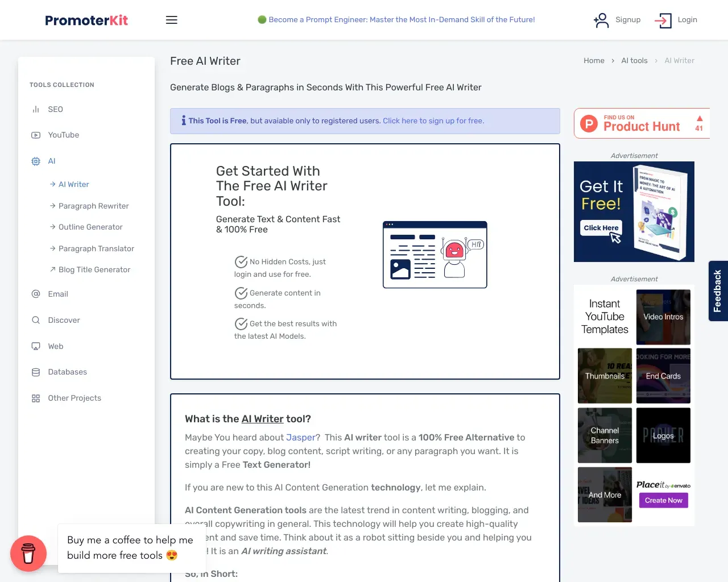
Task: Click the AI Writer underlined heading link
Action: pos(262,419)
